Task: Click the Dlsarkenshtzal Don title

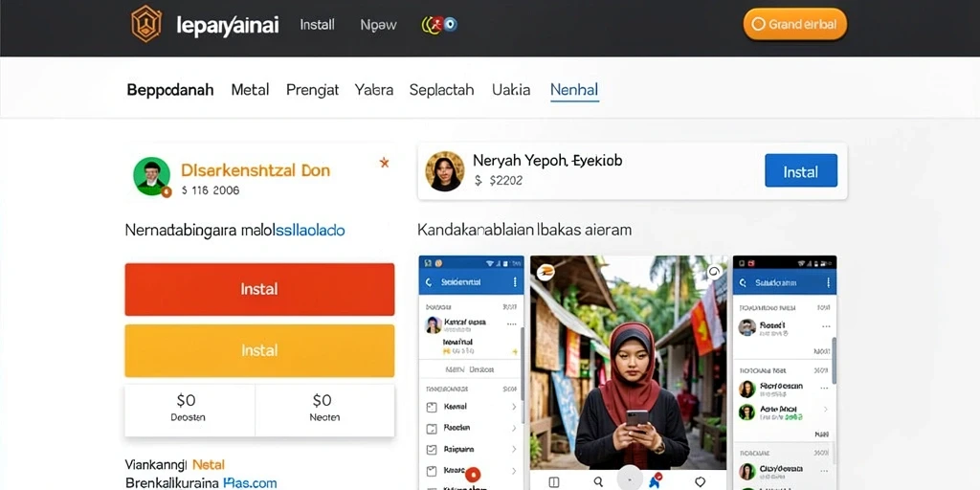Action: (x=255, y=170)
